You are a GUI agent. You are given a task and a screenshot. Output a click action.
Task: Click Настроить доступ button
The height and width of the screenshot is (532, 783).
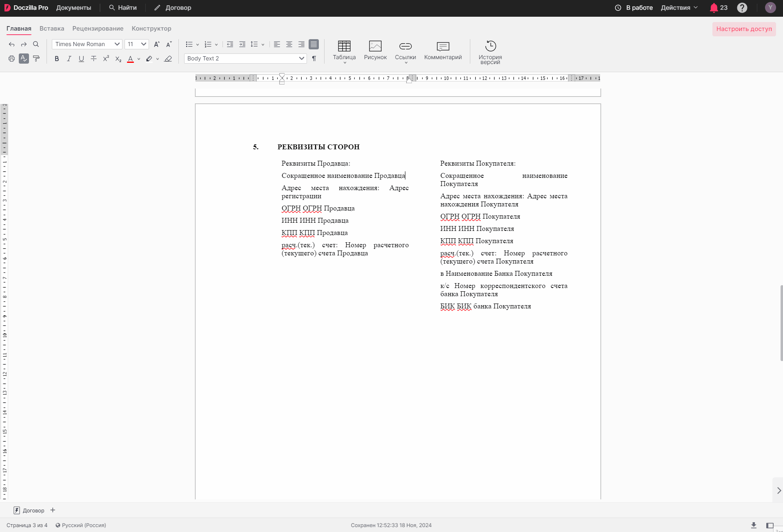coord(744,29)
